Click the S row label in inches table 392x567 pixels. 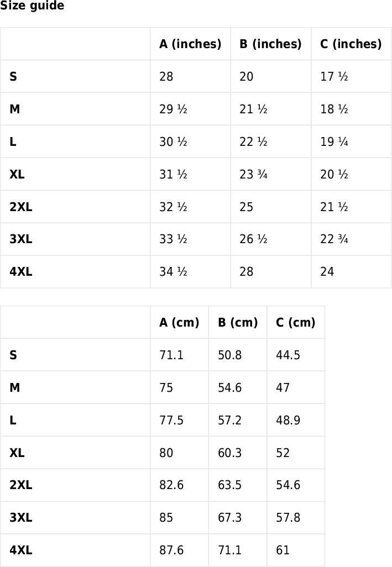pyautogui.click(x=13, y=77)
